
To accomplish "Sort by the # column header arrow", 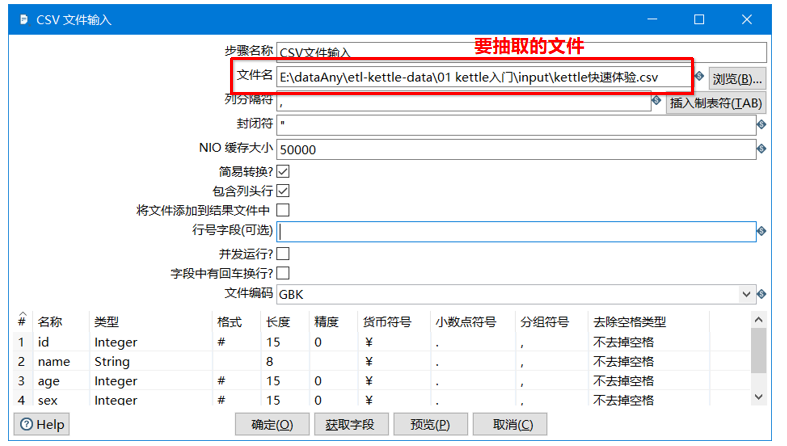I will click(x=22, y=316).
